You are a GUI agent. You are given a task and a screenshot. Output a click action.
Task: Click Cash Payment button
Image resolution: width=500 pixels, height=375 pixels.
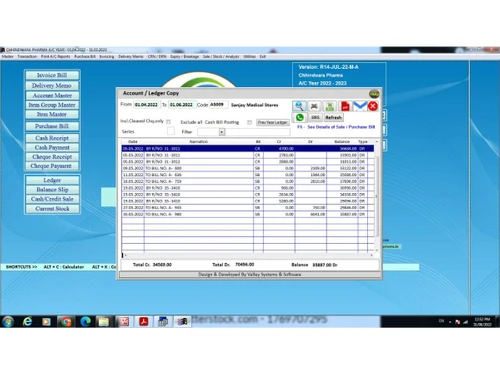point(52,147)
